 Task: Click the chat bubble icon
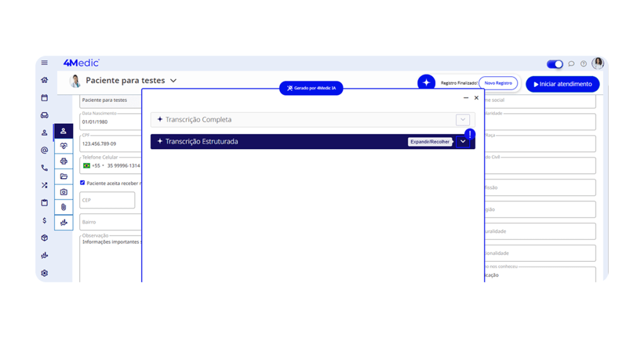[x=571, y=64]
